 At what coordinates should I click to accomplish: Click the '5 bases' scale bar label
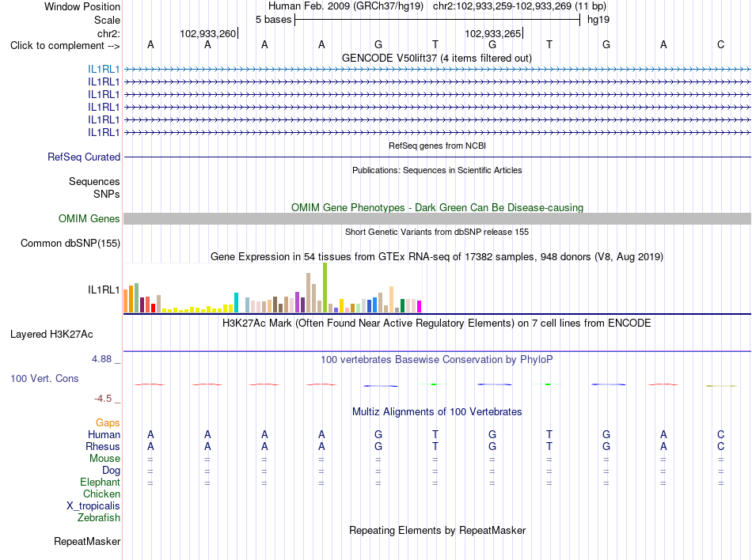tap(273, 20)
